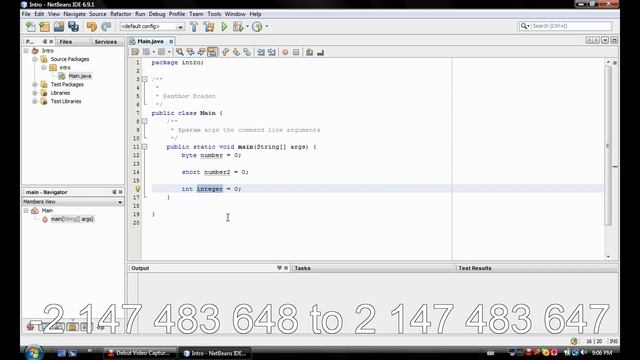The height and width of the screenshot is (360, 640).
Task: Switch to the Services tab
Action: (106, 42)
